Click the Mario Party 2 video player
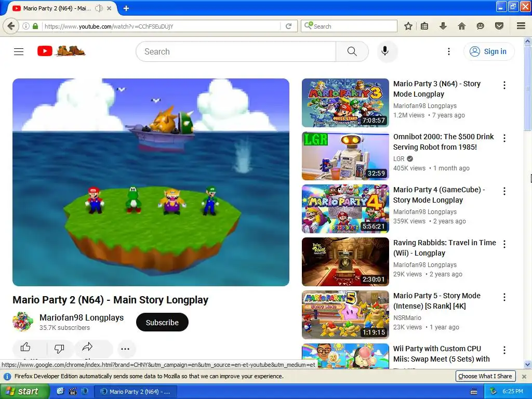532x399 pixels. pyautogui.click(x=151, y=182)
